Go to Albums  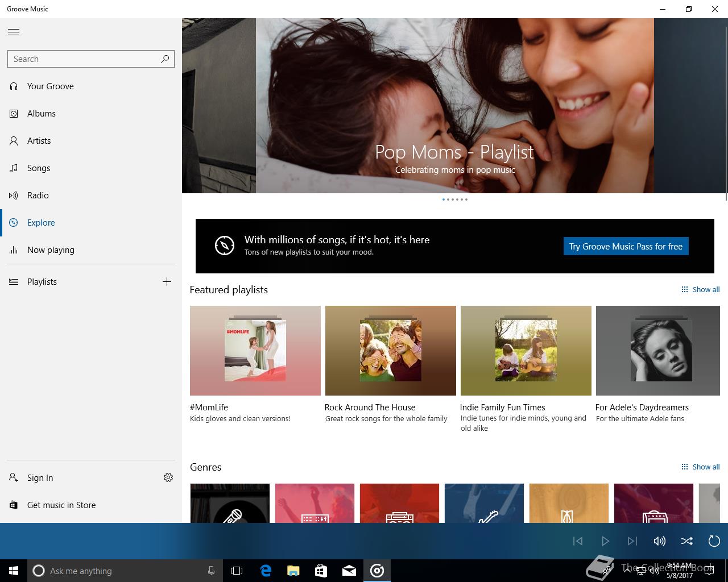[x=91, y=114]
